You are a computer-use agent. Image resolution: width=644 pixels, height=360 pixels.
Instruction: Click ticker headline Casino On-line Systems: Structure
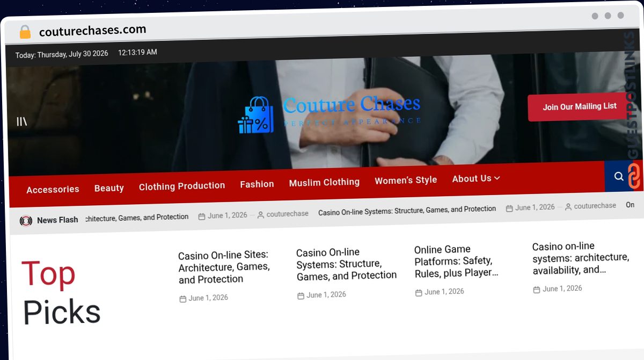pyautogui.click(x=407, y=210)
